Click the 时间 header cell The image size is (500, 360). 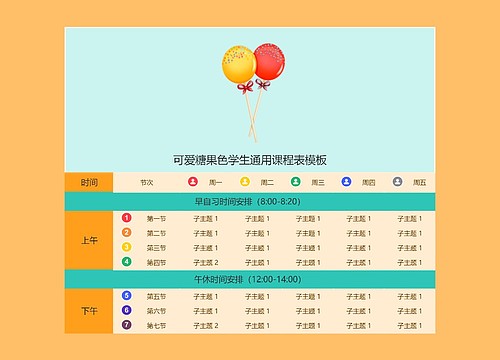pyautogui.click(x=89, y=182)
